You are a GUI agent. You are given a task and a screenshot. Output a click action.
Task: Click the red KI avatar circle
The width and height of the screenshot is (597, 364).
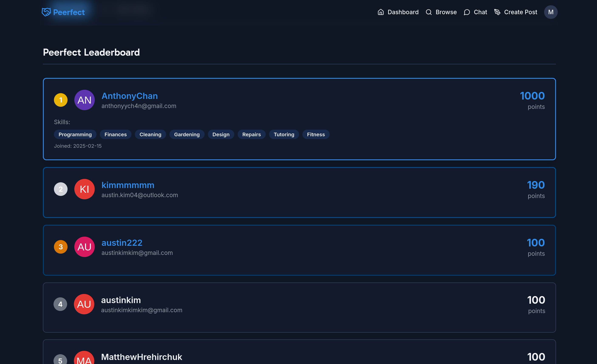point(84,189)
